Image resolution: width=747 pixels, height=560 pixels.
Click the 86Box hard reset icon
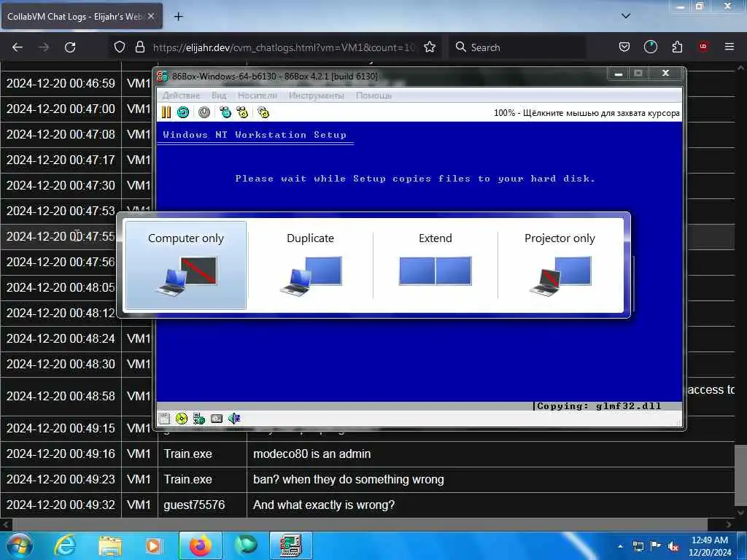pos(183,112)
